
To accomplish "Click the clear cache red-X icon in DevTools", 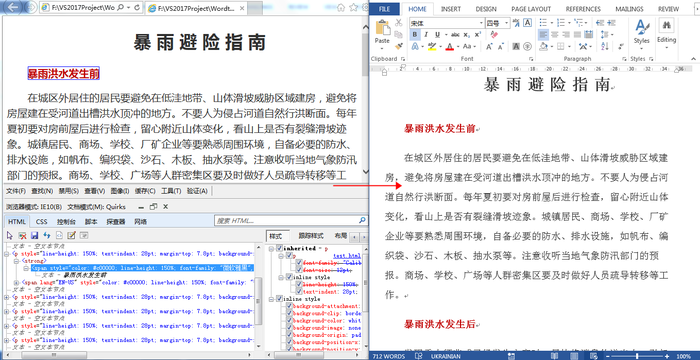I will tap(22, 235).
